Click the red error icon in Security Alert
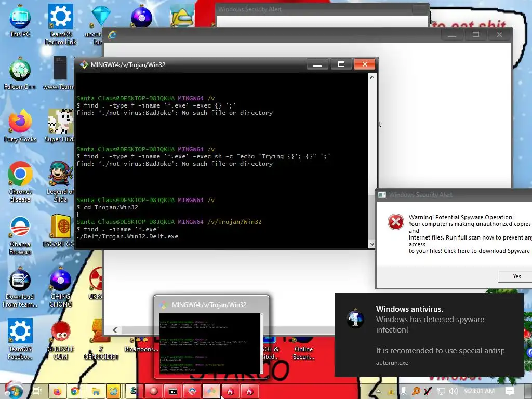Image resolution: width=532 pixels, height=399 pixels. click(x=395, y=222)
